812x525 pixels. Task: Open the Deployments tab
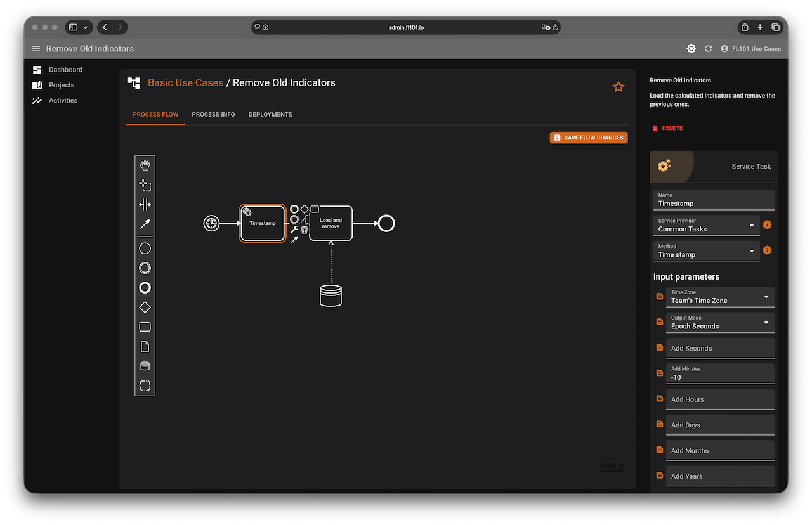270,115
